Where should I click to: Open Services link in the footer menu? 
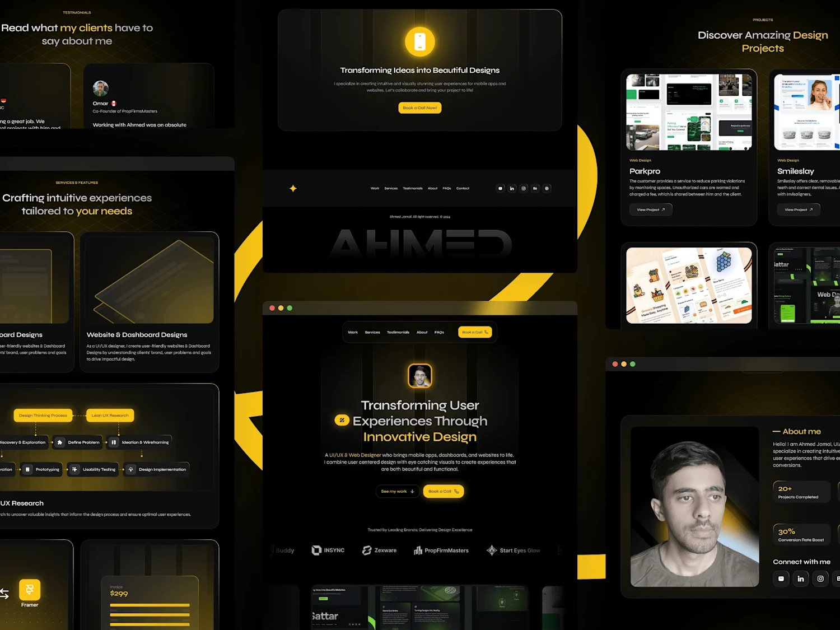point(391,188)
